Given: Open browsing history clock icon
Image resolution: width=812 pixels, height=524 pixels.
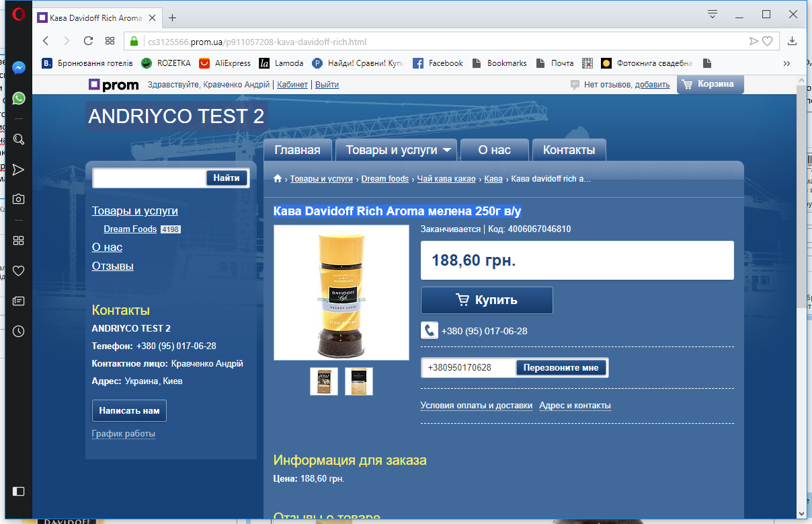Looking at the screenshot, I should click(19, 331).
